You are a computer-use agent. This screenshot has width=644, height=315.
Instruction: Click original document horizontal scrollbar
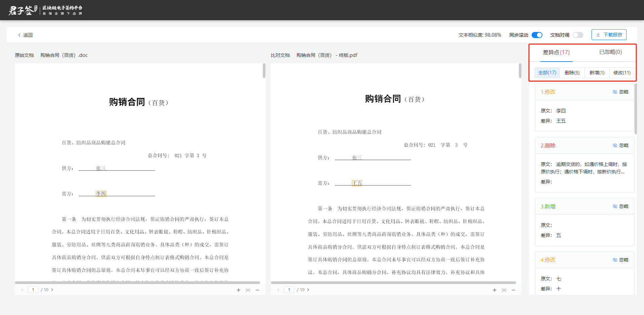137,283
